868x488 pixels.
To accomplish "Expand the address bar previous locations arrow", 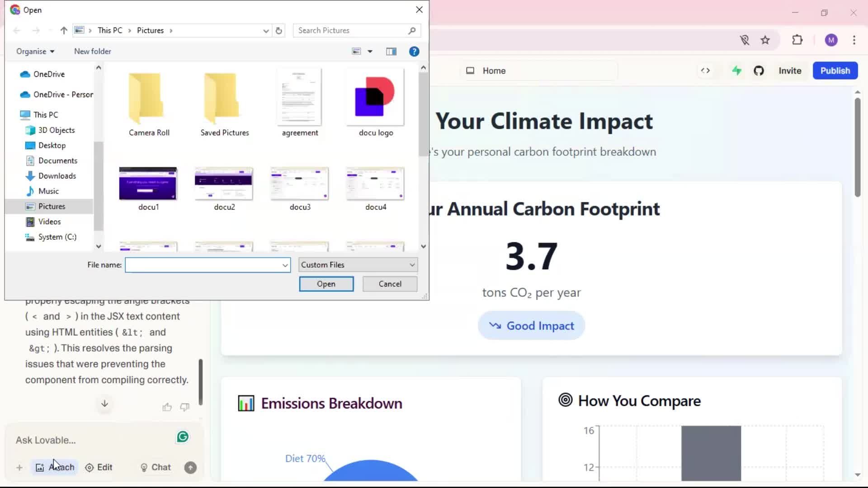I will coord(266,30).
